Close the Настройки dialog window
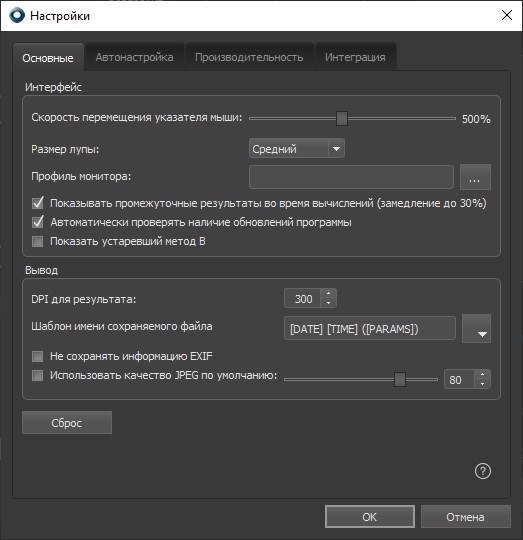523x540 pixels. 507,15
